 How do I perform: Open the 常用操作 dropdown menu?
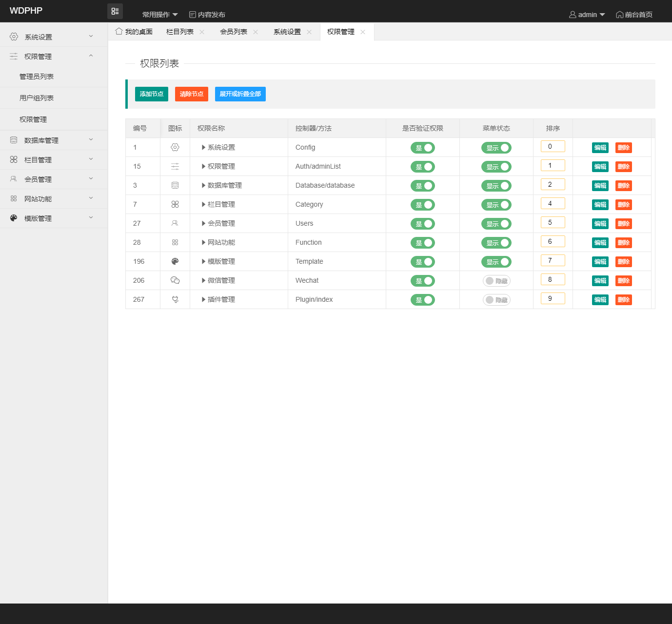pos(160,15)
